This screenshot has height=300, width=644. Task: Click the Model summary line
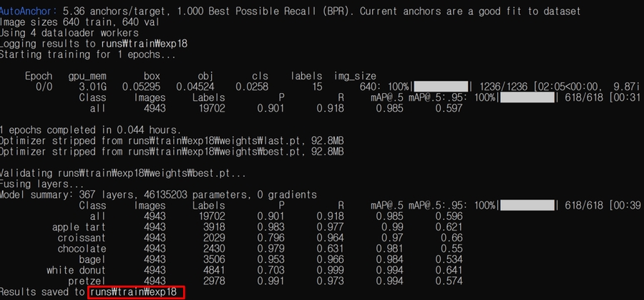tap(158, 195)
